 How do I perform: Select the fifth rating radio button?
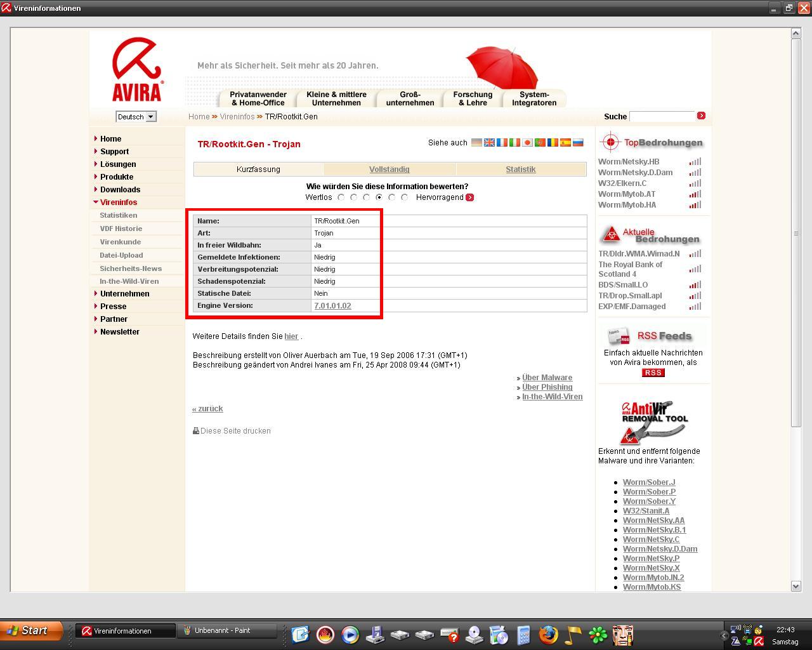click(x=392, y=197)
